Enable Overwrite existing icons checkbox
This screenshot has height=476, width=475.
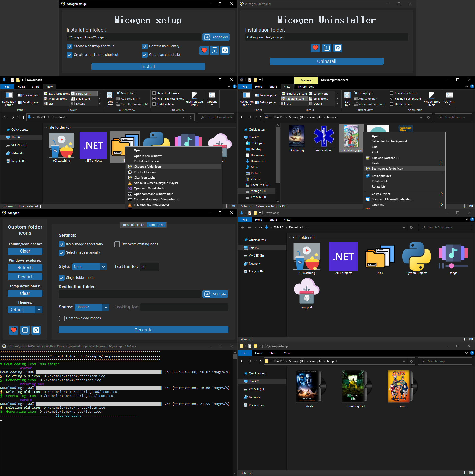point(117,244)
